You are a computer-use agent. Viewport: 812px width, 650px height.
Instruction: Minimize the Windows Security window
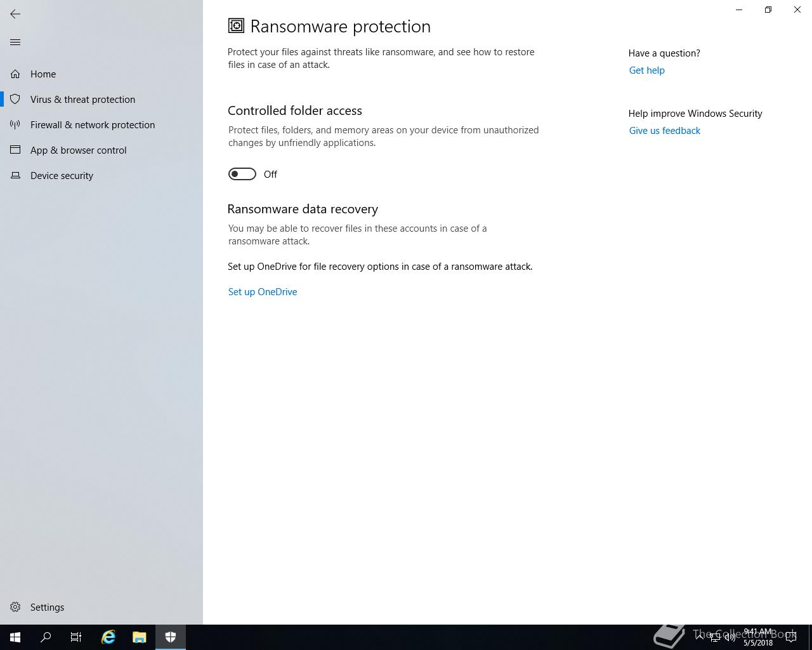[739, 10]
